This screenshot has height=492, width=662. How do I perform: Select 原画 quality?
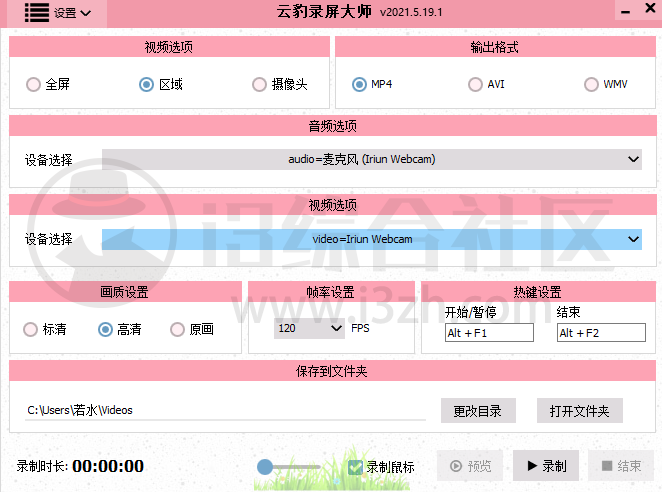click(x=177, y=329)
